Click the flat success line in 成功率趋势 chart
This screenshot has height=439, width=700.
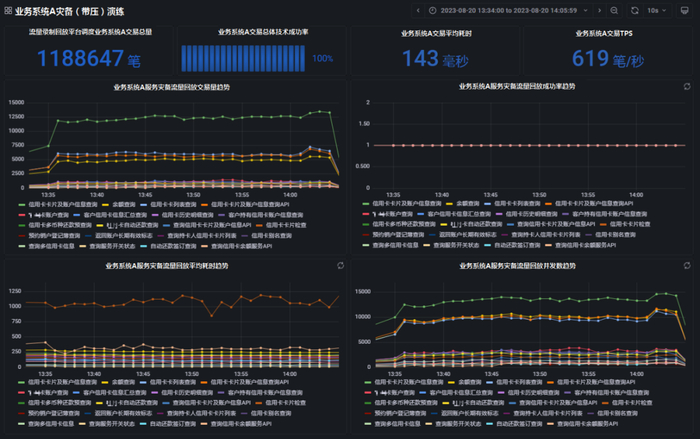529,145
